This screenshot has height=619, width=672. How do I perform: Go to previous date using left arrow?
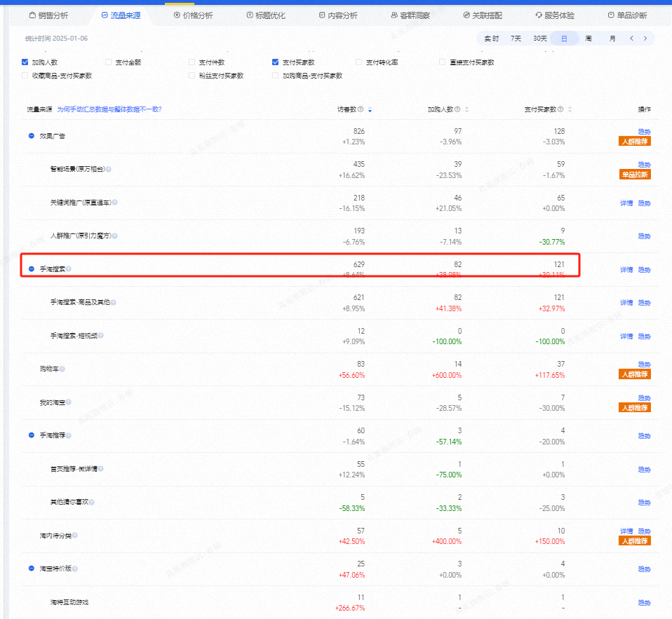click(631, 39)
